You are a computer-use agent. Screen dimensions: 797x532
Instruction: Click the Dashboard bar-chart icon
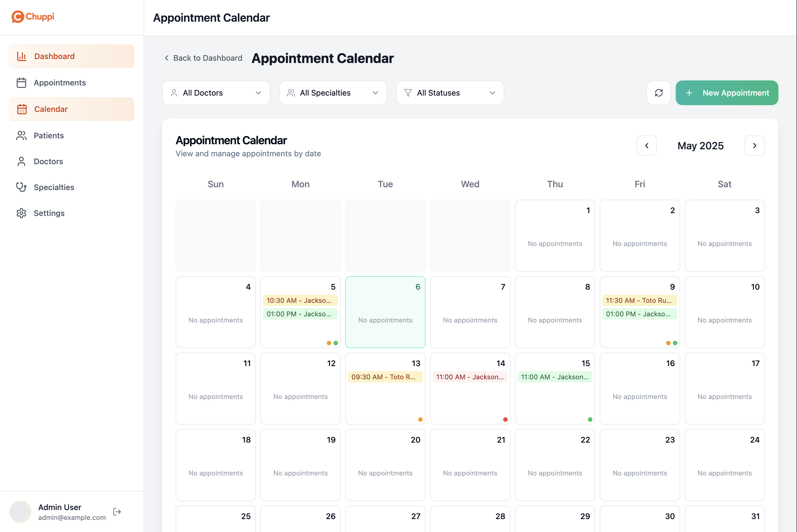pos(22,56)
